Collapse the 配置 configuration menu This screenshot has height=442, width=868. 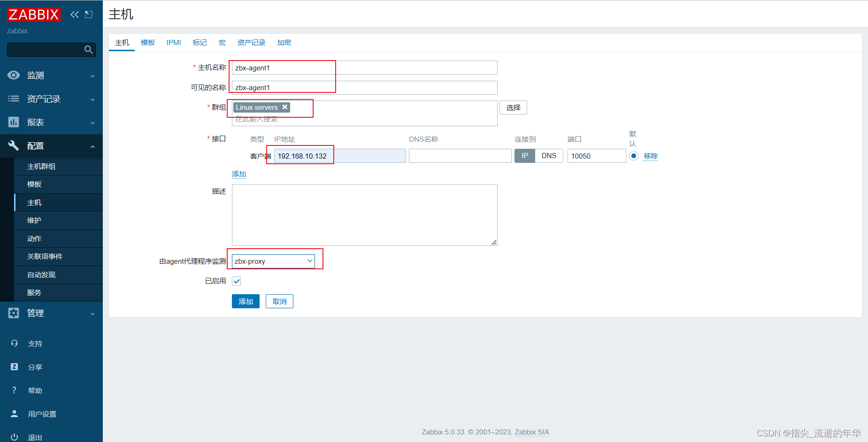pyautogui.click(x=51, y=145)
